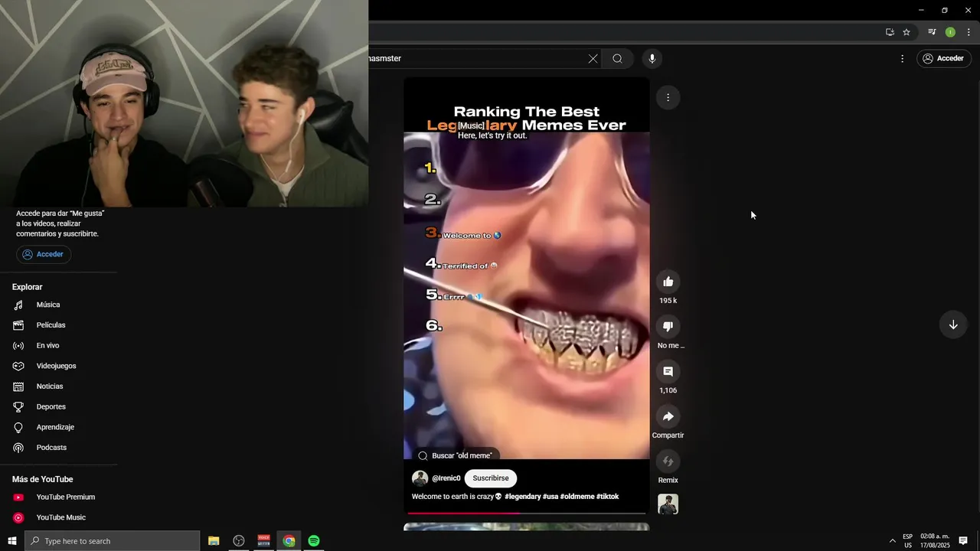Open YouTube settings three-dot menu
The image size is (980, 551).
pos(902,59)
